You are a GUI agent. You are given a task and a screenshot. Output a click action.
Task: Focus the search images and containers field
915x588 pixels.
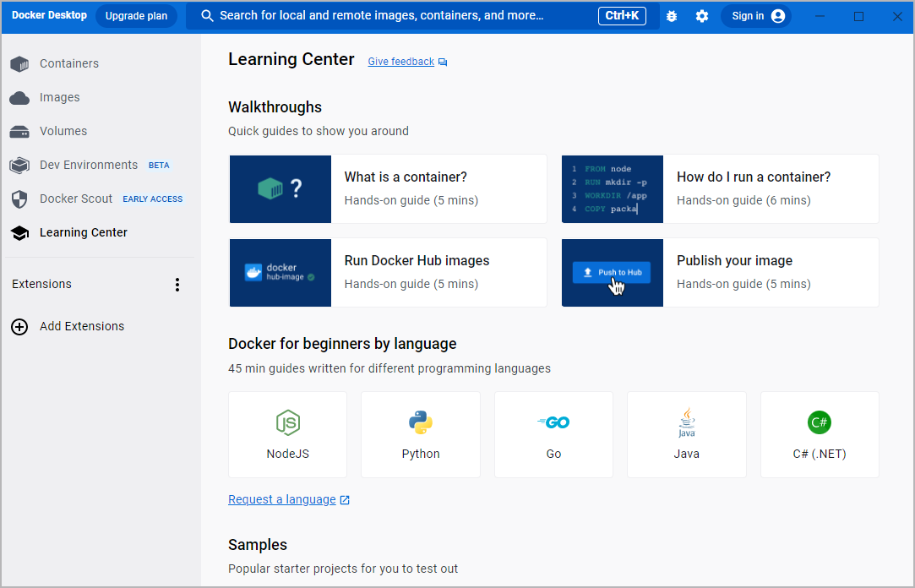pos(422,16)
